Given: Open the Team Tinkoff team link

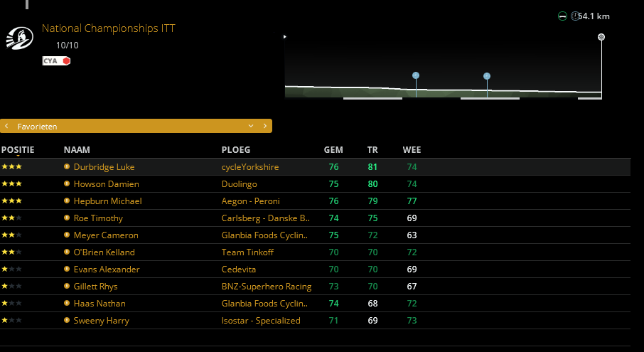Looking at the screenshot, I should [x=248, y=252].
